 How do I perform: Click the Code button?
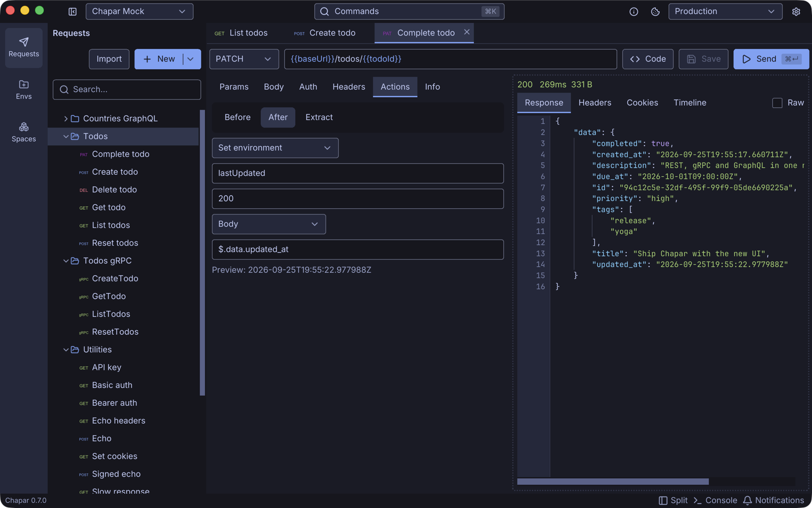[648, 59]
